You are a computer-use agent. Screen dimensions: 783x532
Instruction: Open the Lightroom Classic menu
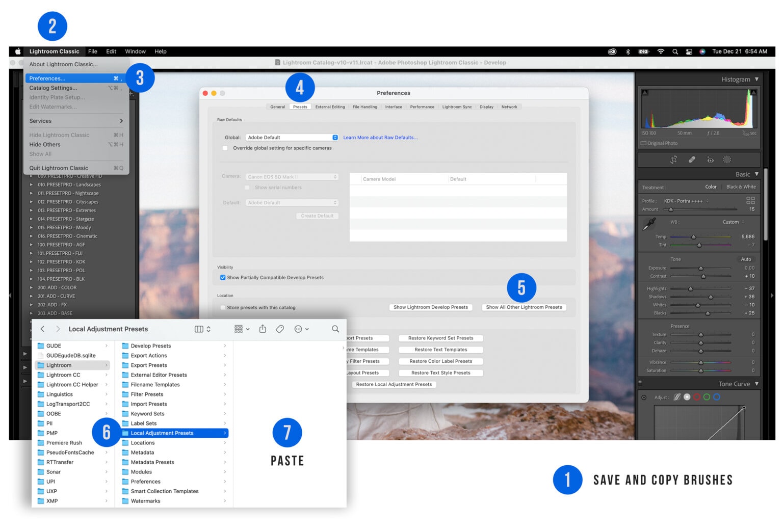pyautogui.click(x=54, y=51)
